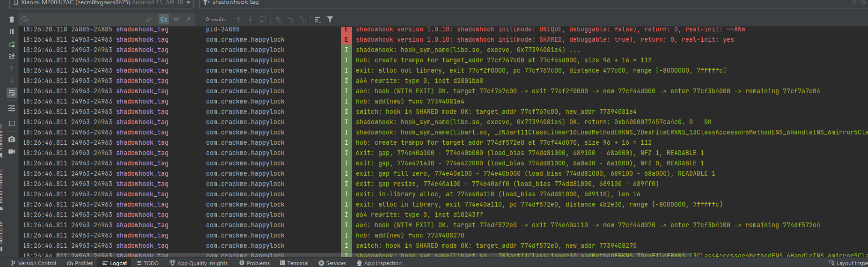868x267 pixels.
Task: Take a device screenshot with the camera icon
Action: 12,139
